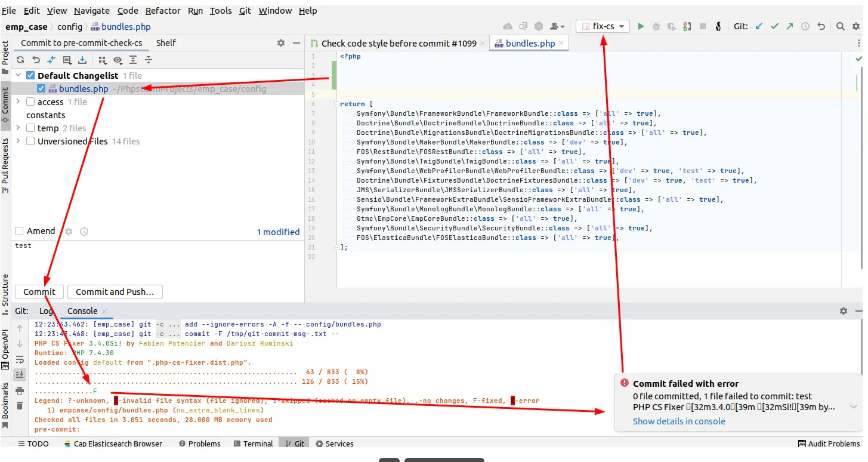Clear the Git console with the trash icon
Image resolution: width=868 pixels, height=462 pixels.
pyautogui.click(x=20, y=406)
